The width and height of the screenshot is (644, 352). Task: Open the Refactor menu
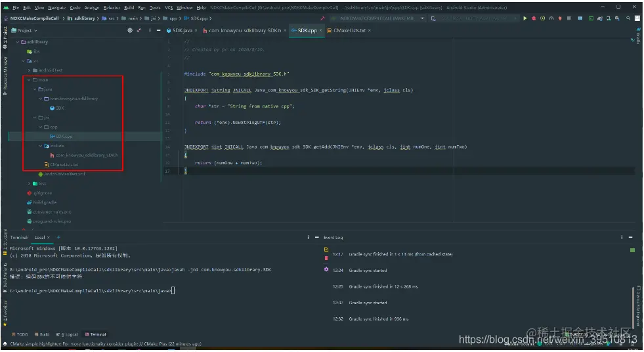tap(112, 7)
